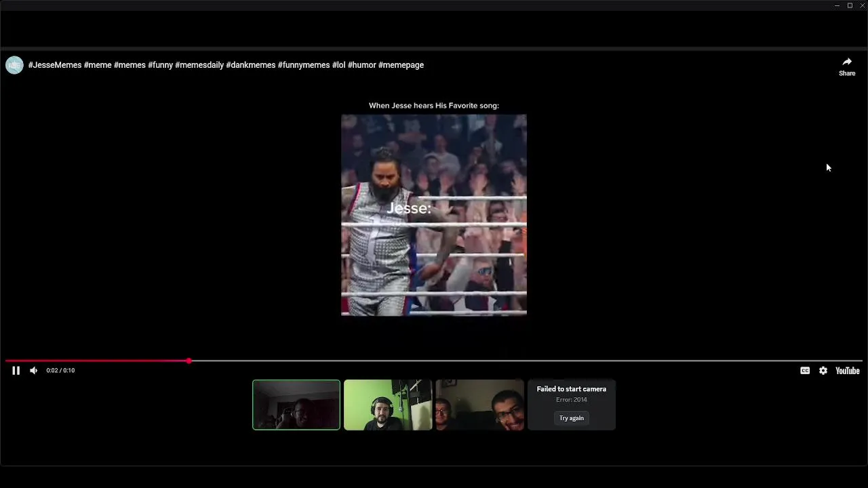Click the 'Error: 2014' text
The height and width of the screenshot is (488, 868).
[x=572, y=400]
